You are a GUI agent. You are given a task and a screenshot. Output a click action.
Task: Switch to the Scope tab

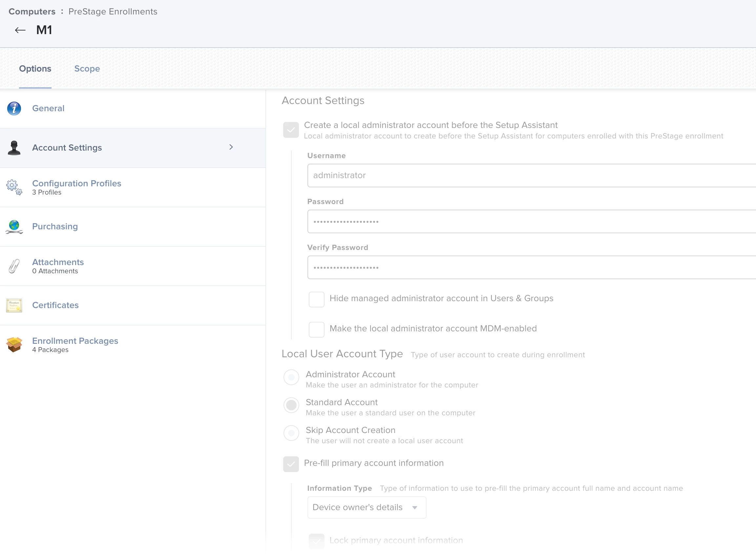pyautogui.click(x=87, y=69)
